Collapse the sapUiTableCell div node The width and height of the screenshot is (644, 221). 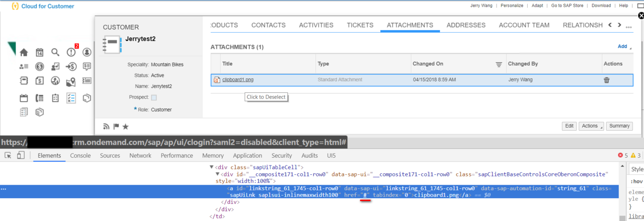pos(211,167)
